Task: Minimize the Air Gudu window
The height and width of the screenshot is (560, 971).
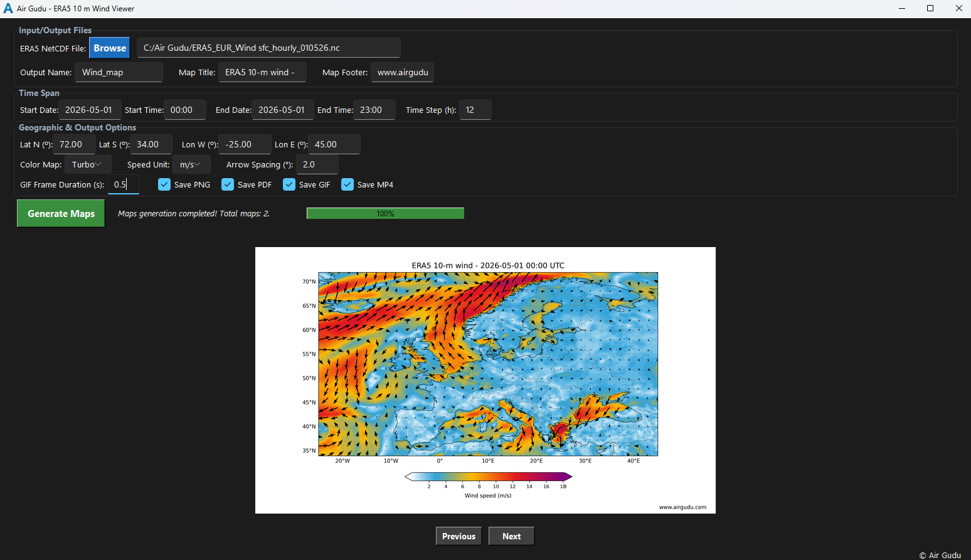Action: coord(902,8)
